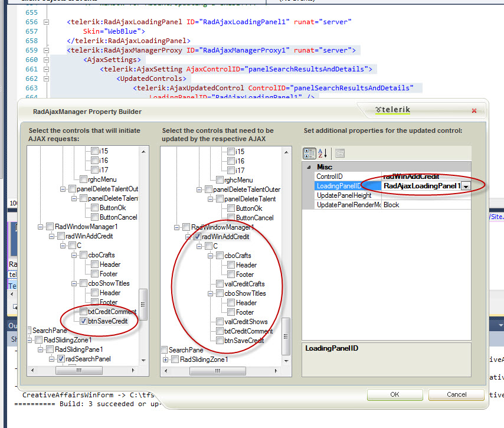Click the Categorized view icon in property grid
This screenshot has height=428, width=504.
click(x=309, y=153)
